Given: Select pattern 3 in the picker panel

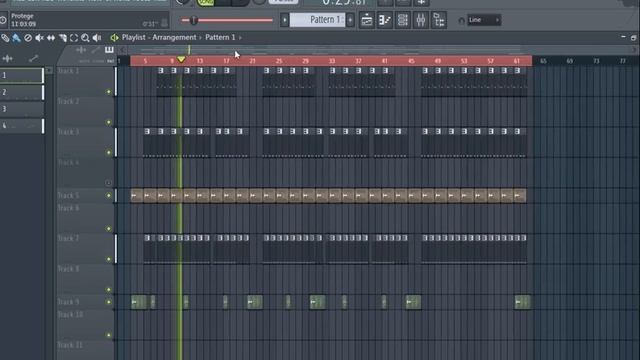Looking at the screenshot, I should (x=22, y=109).
